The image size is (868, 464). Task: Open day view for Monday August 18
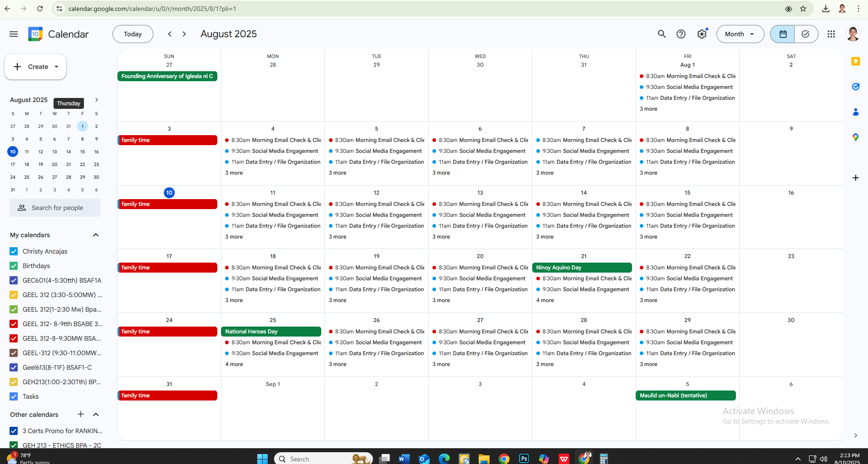pos(273,256)
